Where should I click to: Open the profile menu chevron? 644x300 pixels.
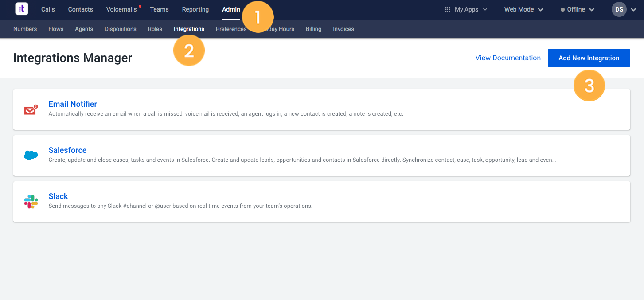click(633, 9)
